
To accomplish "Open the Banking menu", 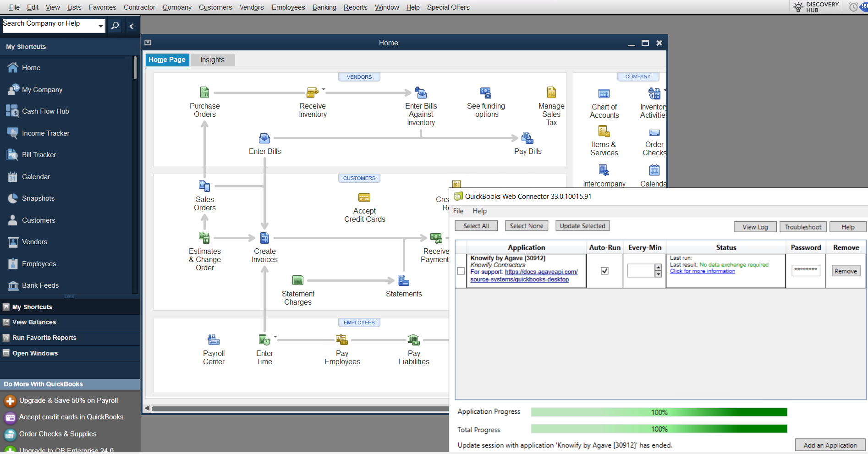I will (324, 7).
